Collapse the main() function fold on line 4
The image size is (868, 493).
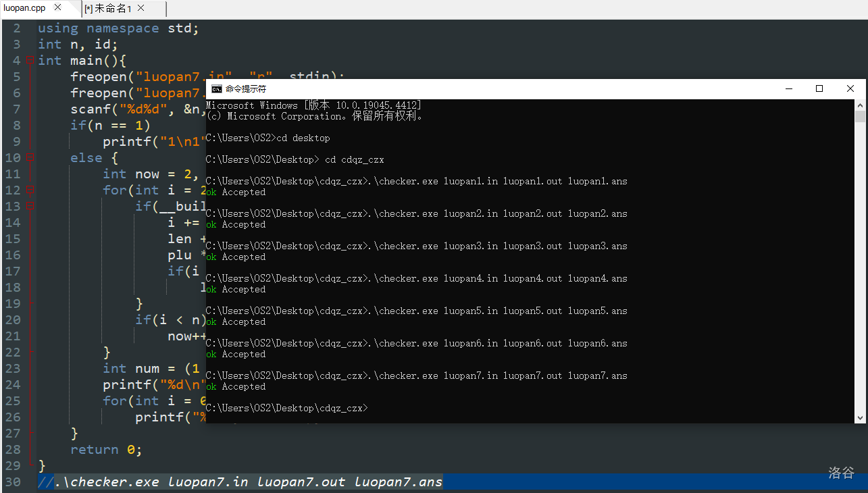[x=30, y=61]
